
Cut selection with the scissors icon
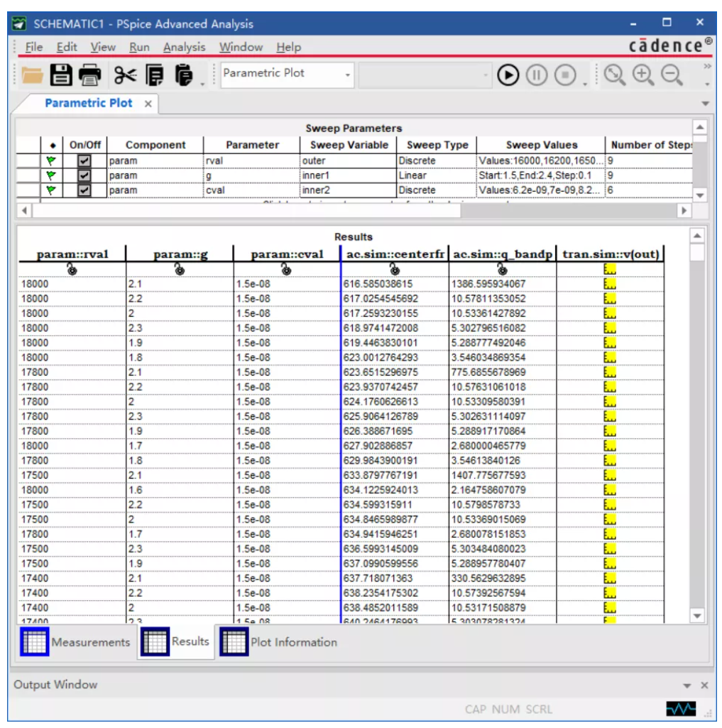[125, 75]
